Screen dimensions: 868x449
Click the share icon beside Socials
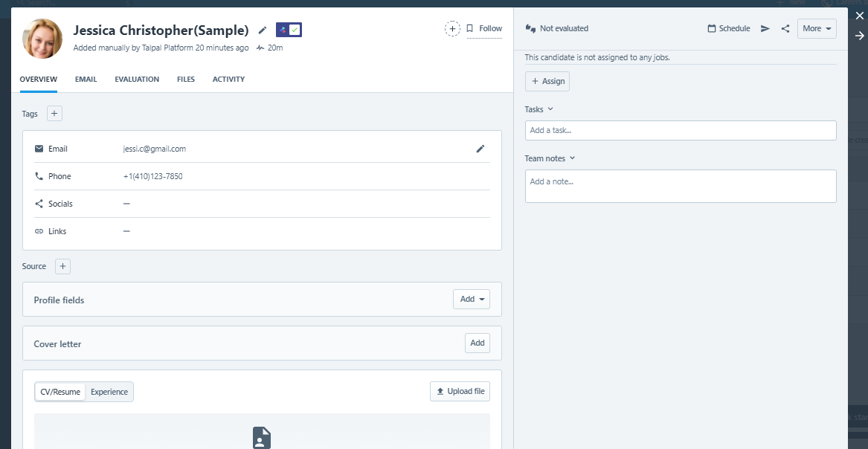[39, 204]
